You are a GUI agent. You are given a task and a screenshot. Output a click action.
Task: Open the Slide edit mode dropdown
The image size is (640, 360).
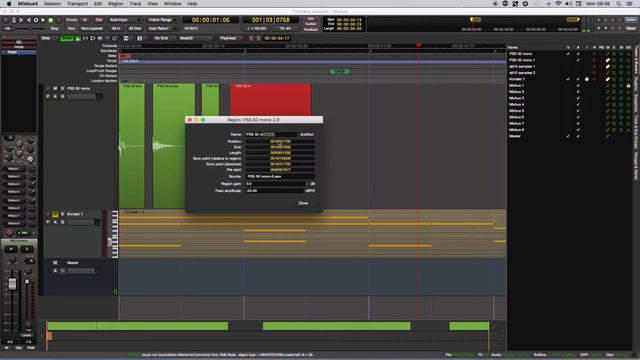(49, 38)
